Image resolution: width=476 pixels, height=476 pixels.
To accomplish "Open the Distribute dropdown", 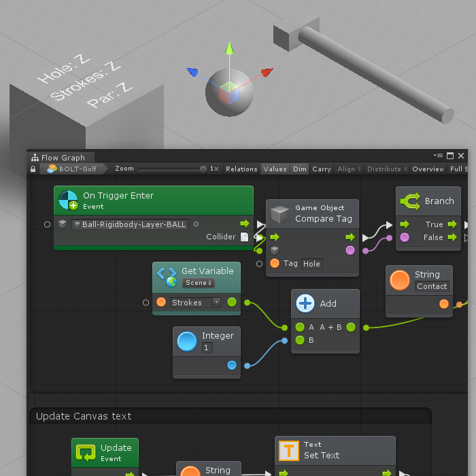I will [387, 169].
